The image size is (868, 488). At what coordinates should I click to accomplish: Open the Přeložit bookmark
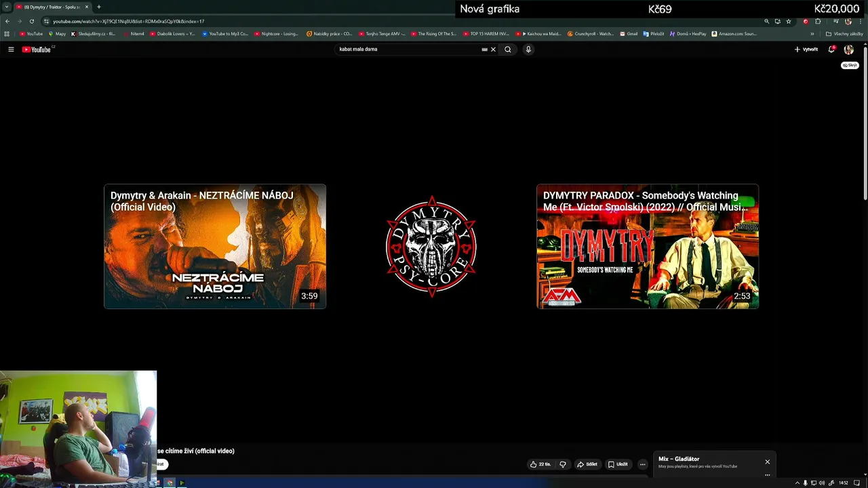pos(654,34)
